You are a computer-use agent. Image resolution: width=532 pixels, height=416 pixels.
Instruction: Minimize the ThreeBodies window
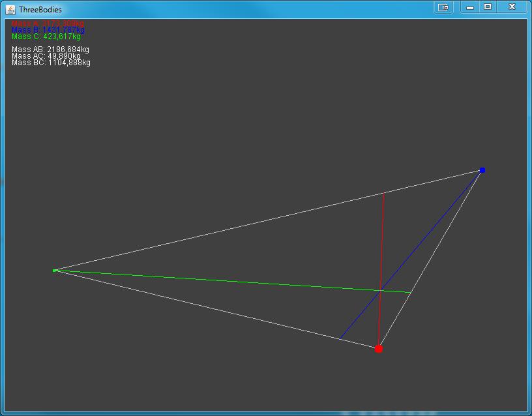coord(469,7)
